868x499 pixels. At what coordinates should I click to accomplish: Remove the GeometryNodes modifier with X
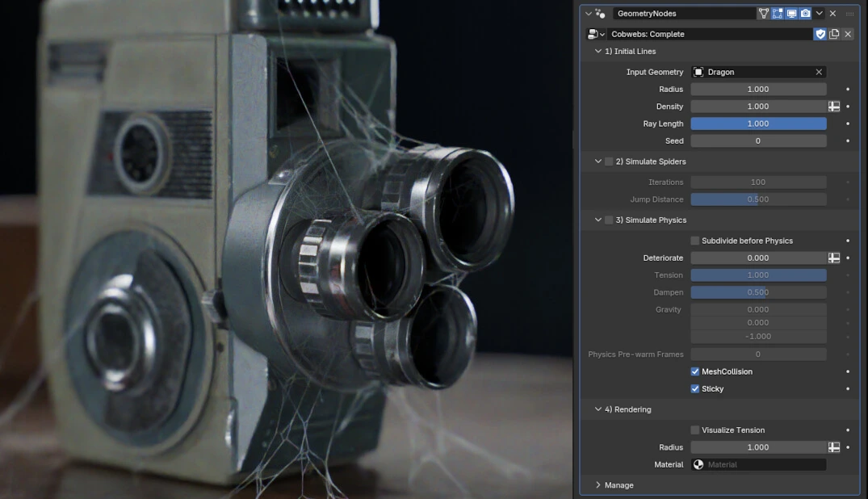[x=832, y=13]
